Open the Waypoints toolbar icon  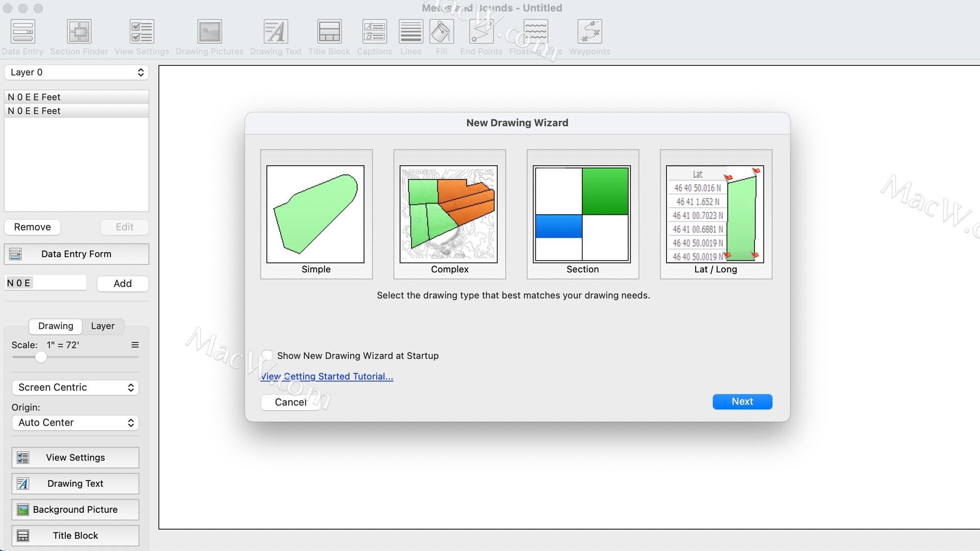click(590, 32)
